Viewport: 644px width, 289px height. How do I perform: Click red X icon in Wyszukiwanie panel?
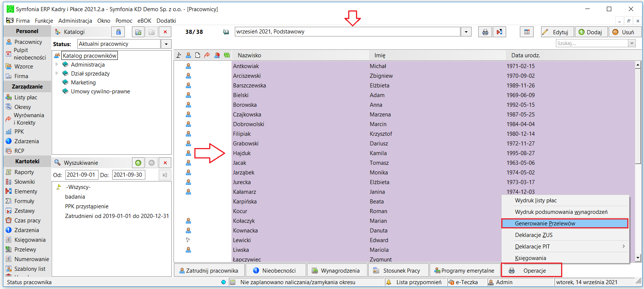pyautogui.click(x=165, y=163)
